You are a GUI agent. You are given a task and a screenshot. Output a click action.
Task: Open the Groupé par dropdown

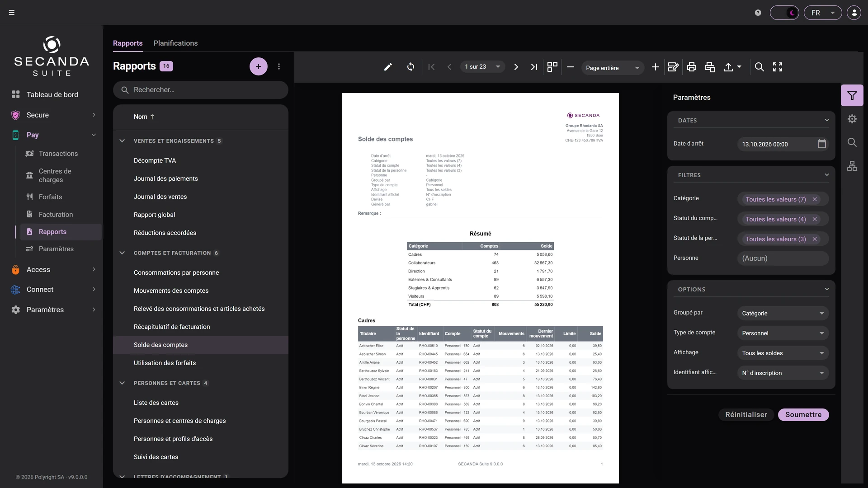[783, 313]
